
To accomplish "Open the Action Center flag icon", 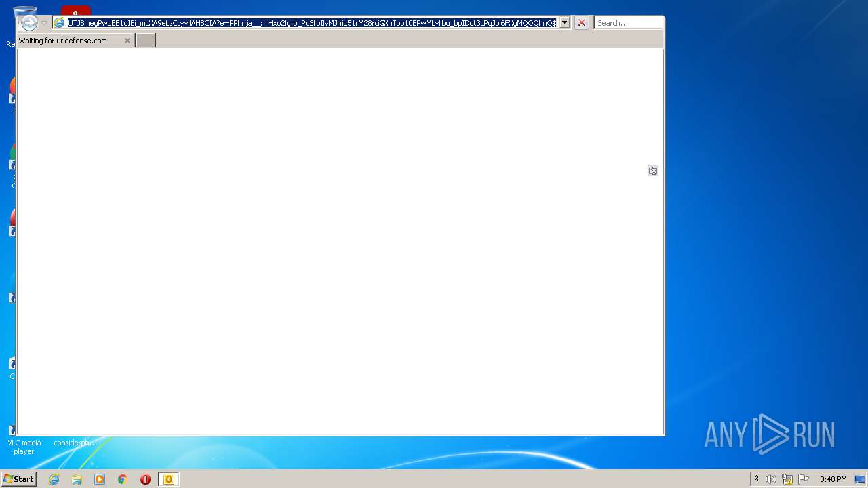I will pos(804,479).
